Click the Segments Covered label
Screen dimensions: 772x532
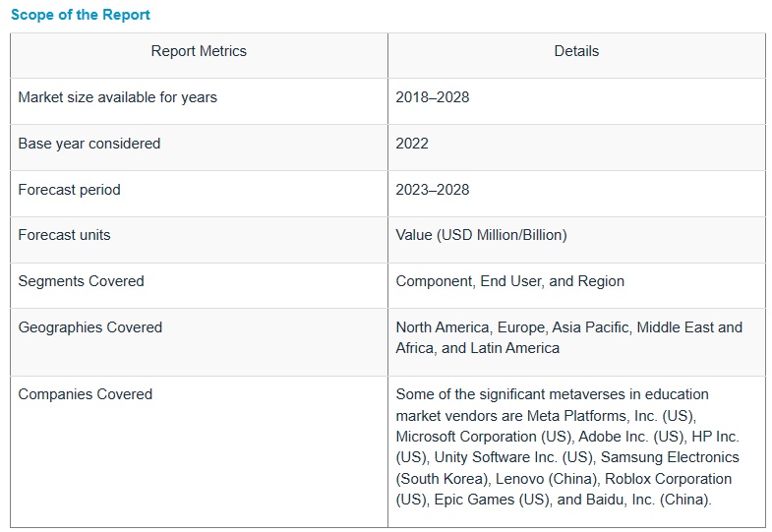click(x=81, y=281)
